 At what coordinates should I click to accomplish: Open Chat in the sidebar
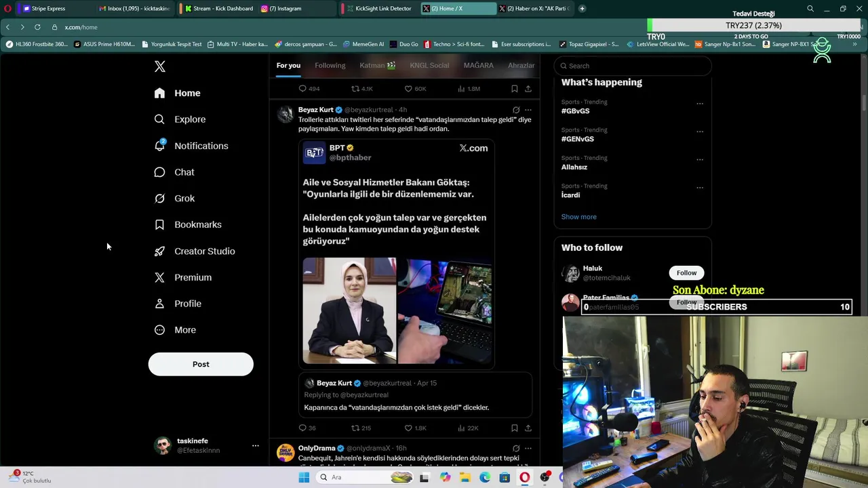(174, 172)
